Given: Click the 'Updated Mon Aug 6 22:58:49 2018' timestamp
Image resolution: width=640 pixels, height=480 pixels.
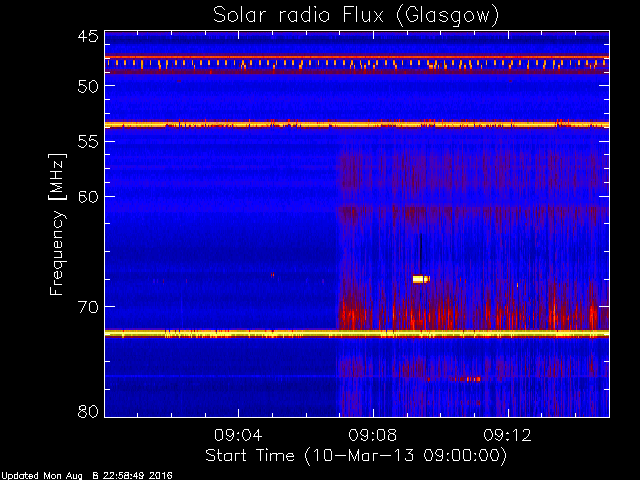Looking at the screenshot, I should tap(87, 476).
